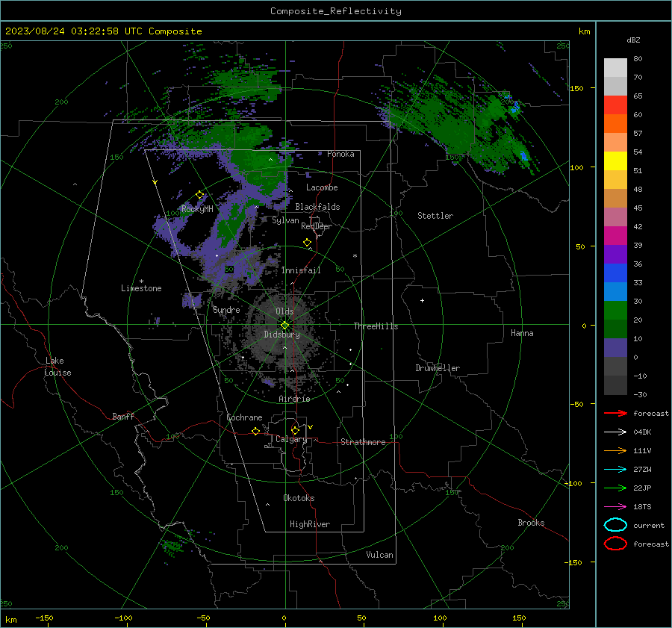Click the Limestone label
Viewport: 672px width, 628px height.
(x=141, y=288)
